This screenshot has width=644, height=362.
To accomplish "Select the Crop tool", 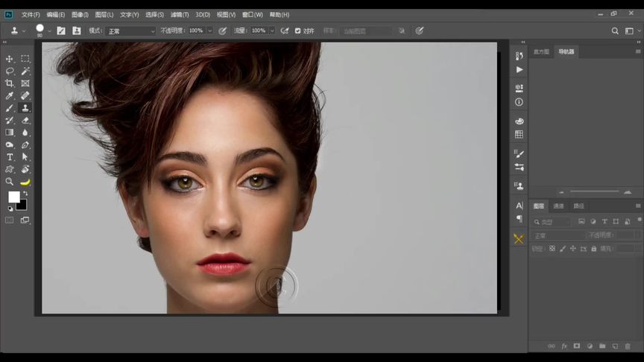I will [10, 83].
